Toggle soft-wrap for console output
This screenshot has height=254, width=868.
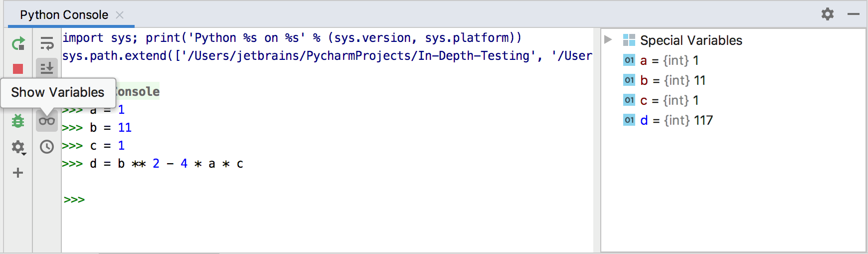(47, 44)
